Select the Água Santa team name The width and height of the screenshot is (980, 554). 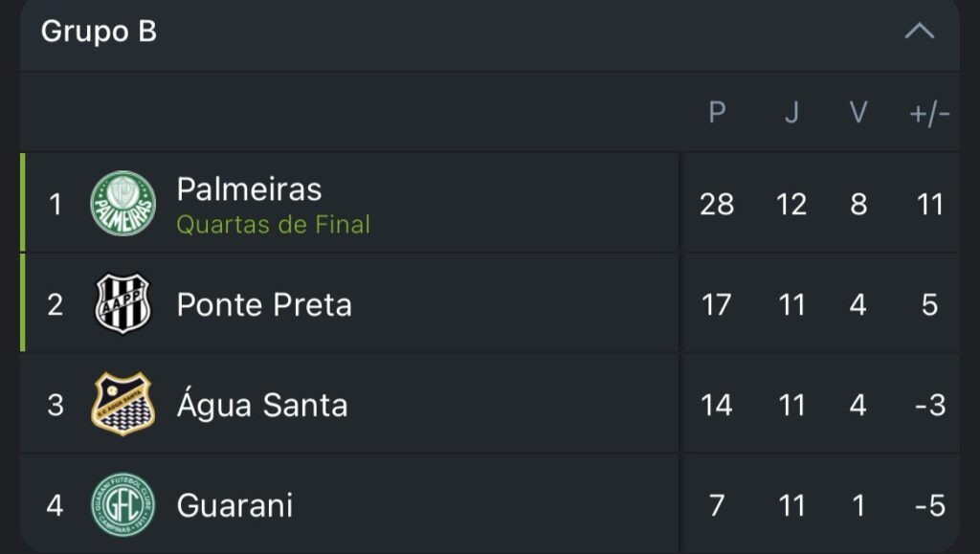click(x=262, y=405)
